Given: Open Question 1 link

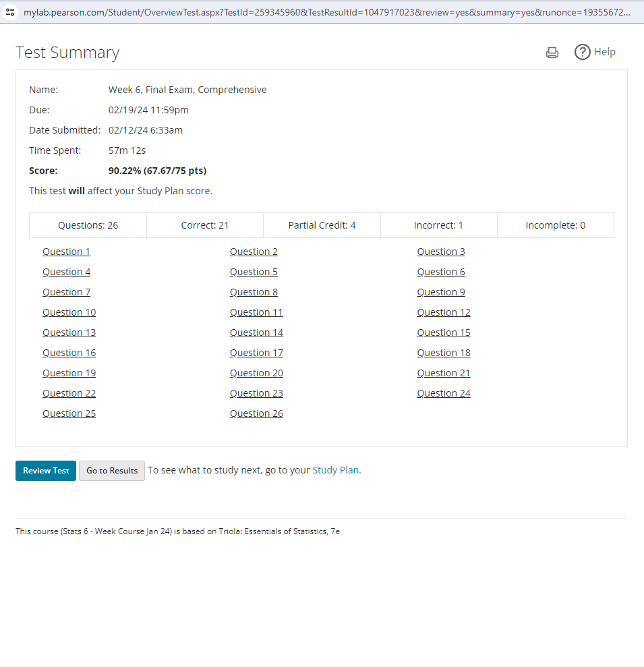Looking at the screenshot, I should pyautogui.click(x=66, y=252).
